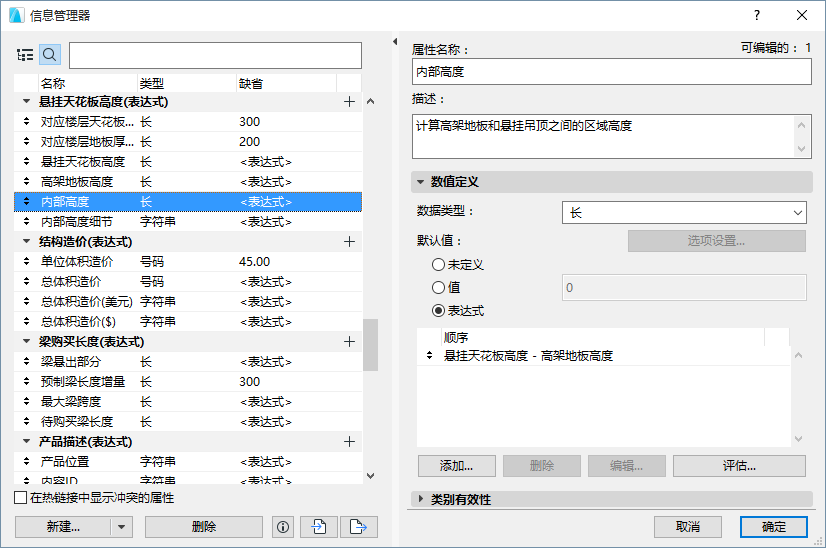
Task: Select 内部高度细节 property row
Action: click(188, 222)
